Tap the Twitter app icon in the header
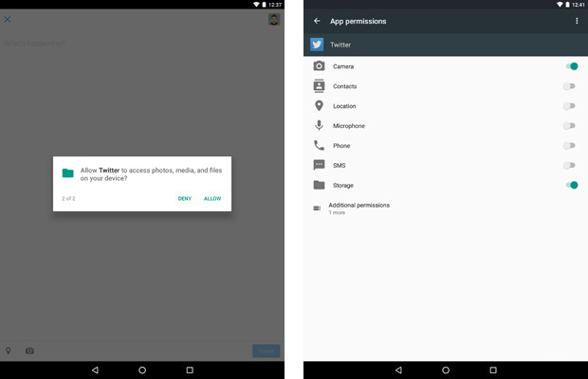This screenshot has height=379, width=588. [x=317, y=45]
